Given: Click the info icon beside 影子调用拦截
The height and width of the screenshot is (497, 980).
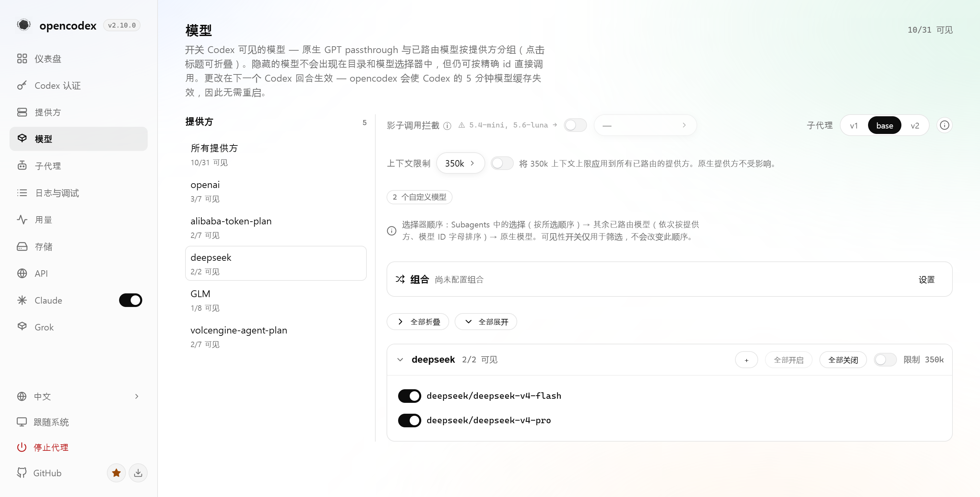Looking at the screenshot, I should pos(447,126).
